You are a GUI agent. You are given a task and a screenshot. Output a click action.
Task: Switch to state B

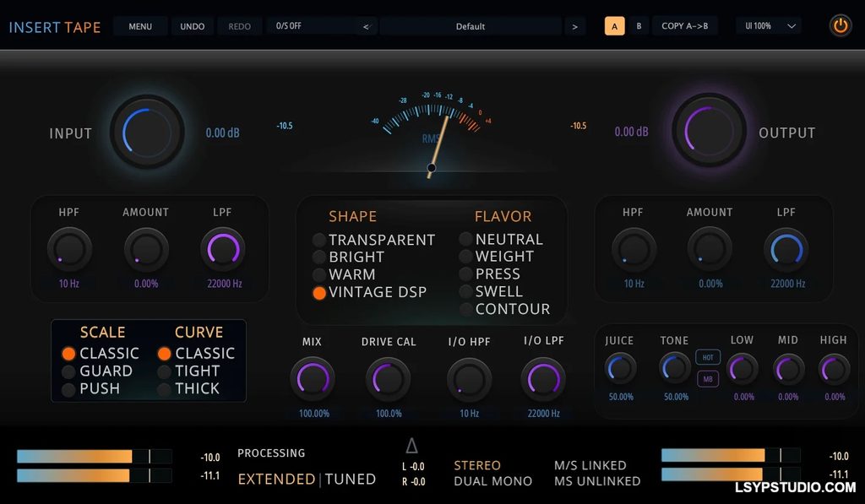point(639,26)
